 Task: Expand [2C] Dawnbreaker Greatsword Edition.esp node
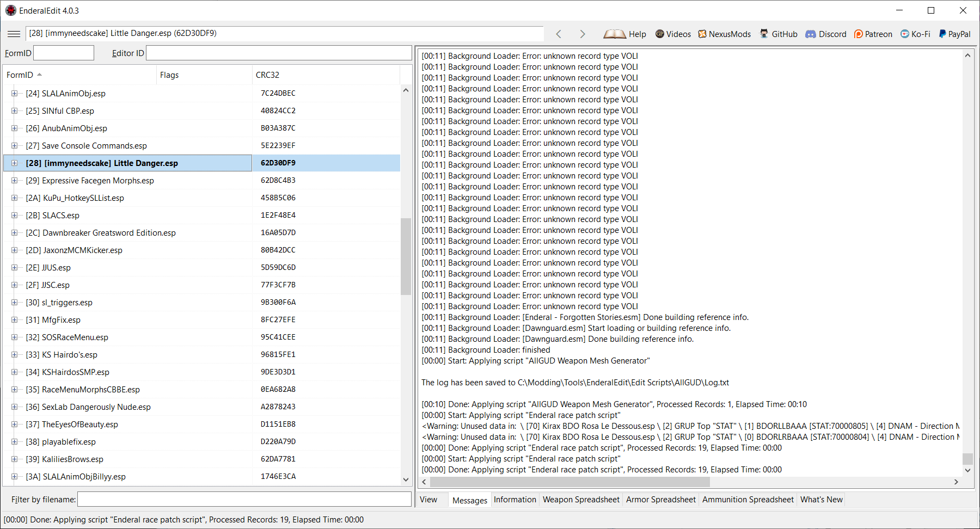(x=15, y=232)
